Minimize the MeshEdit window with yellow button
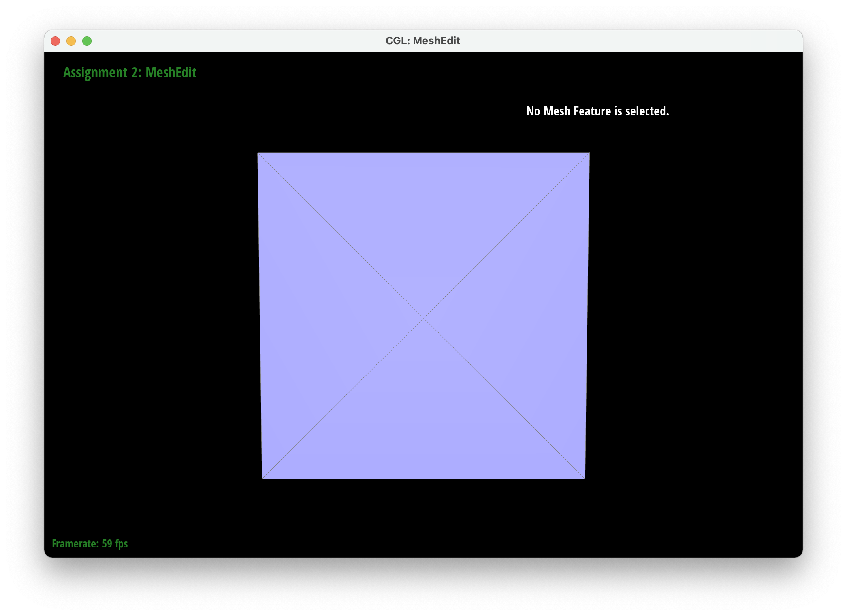Image resolution: width=847 pixels, height=616 pixels. click(x=71, y=41)
